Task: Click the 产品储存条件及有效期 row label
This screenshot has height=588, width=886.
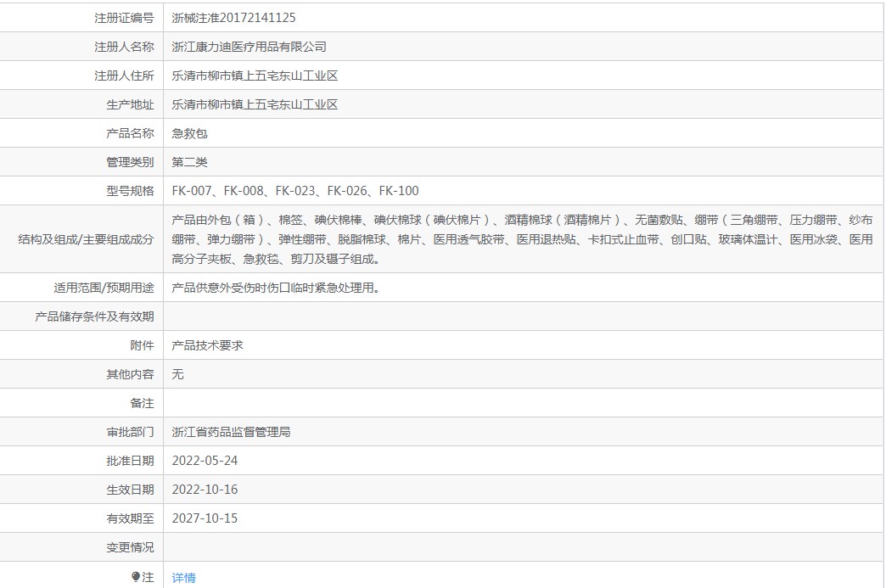Action: 94,316
